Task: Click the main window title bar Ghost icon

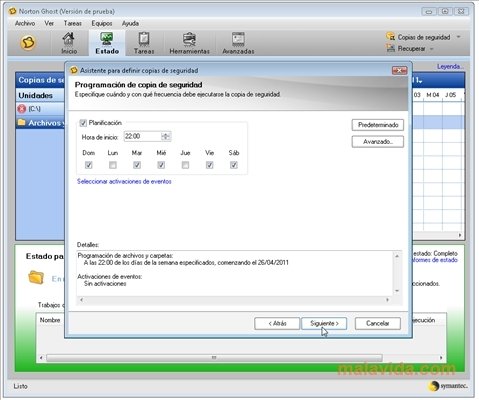Action: tap(13, 11)
